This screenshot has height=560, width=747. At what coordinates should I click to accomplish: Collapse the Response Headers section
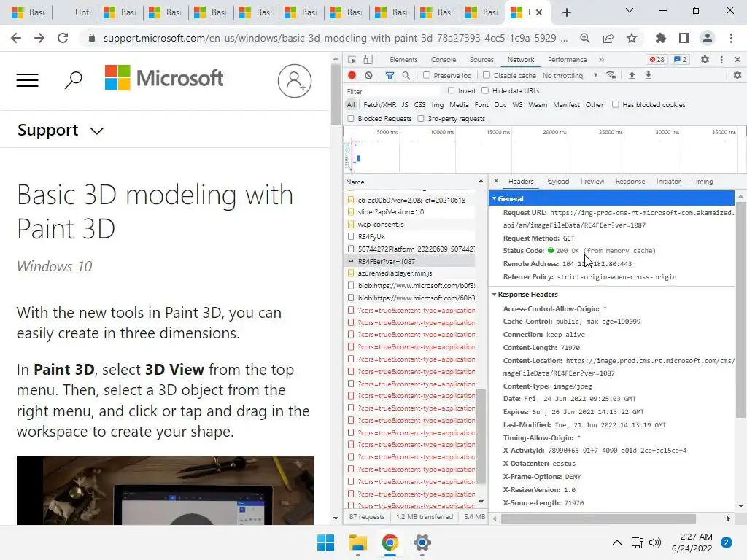coord(495,295)
